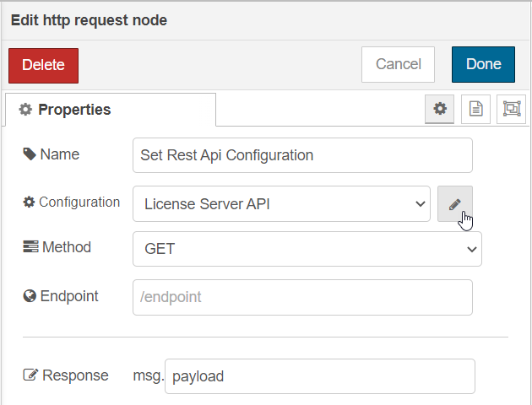Click the globe icon beside Endpoint
The image size is (532, 405).
coord(30,296)
